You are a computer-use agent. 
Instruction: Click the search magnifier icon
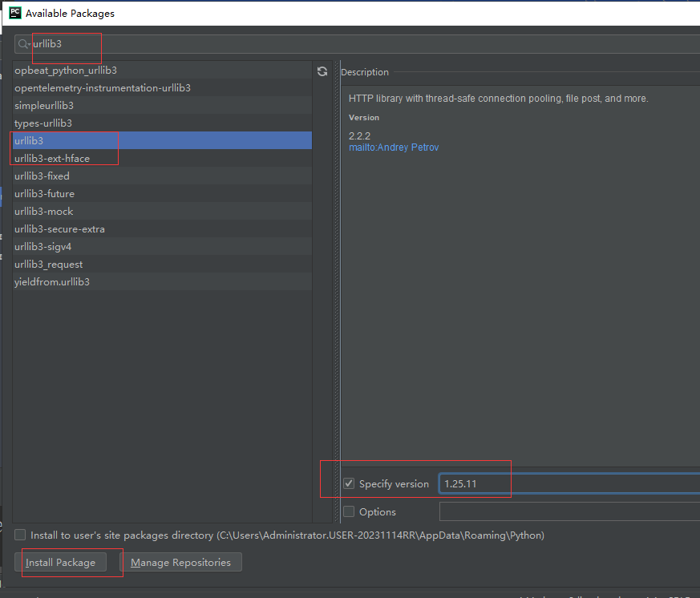click(x=23, y=44)
